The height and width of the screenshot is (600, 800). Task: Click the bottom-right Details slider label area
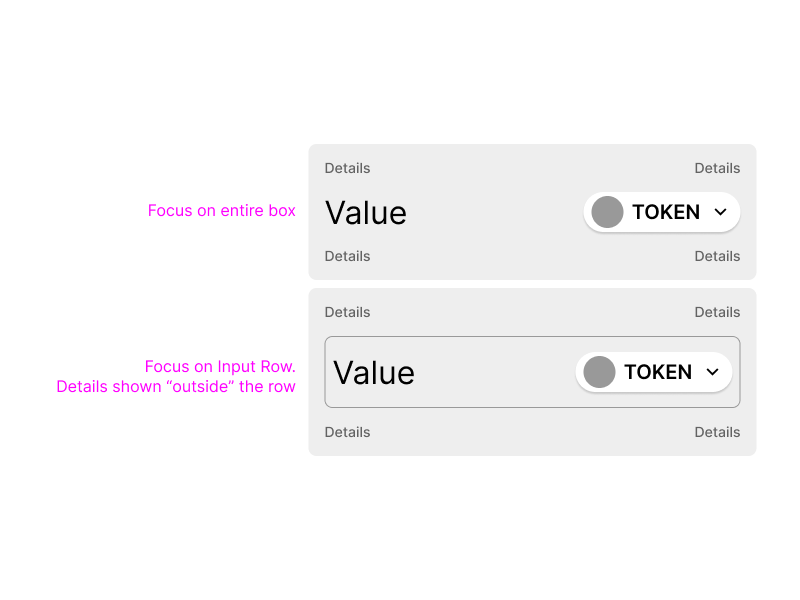tap(717, 432)
